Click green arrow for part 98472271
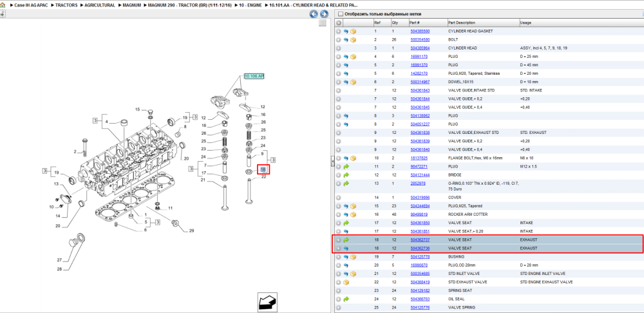Image resolution: width=644 pixels, height=313 pixels. pos(346,167)
